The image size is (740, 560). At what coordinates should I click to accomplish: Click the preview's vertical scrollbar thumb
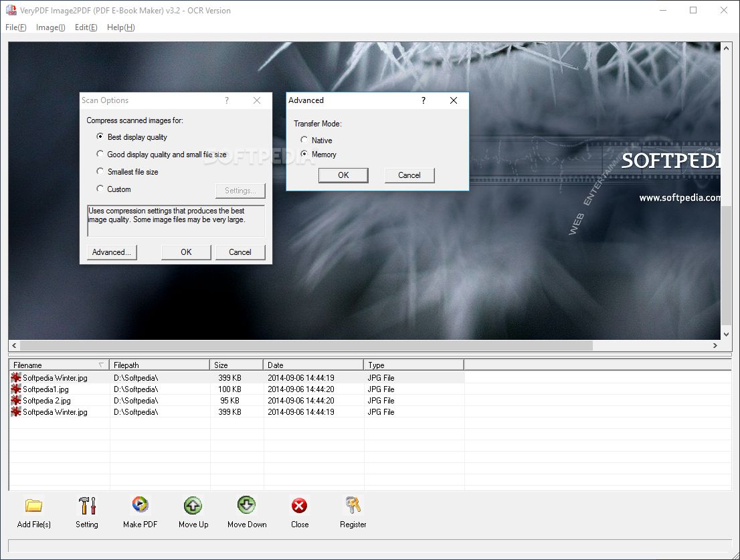coord(726,266)
